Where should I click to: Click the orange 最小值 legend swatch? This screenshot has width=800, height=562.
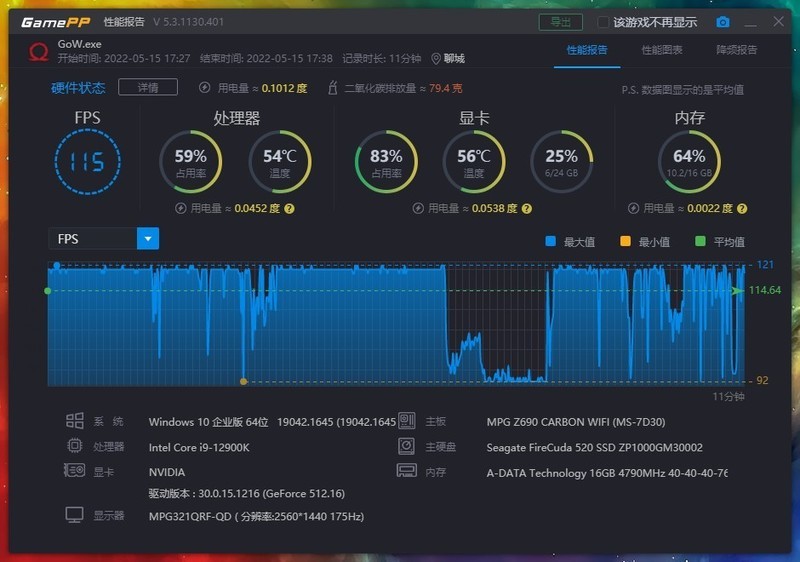(625, 241)
